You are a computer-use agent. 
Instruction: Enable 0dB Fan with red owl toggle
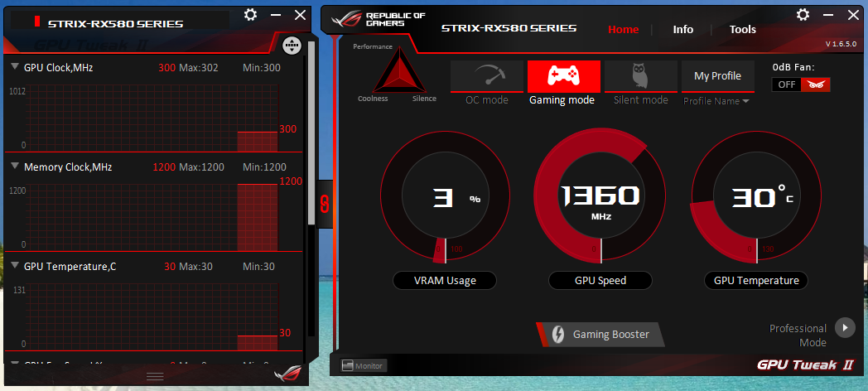click(816, 84)
